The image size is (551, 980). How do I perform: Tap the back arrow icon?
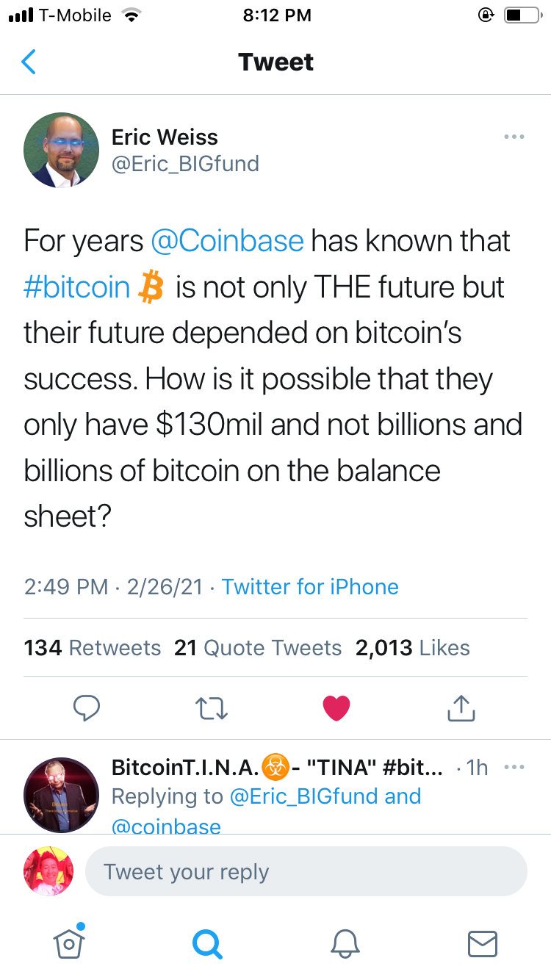pos(29,62)
